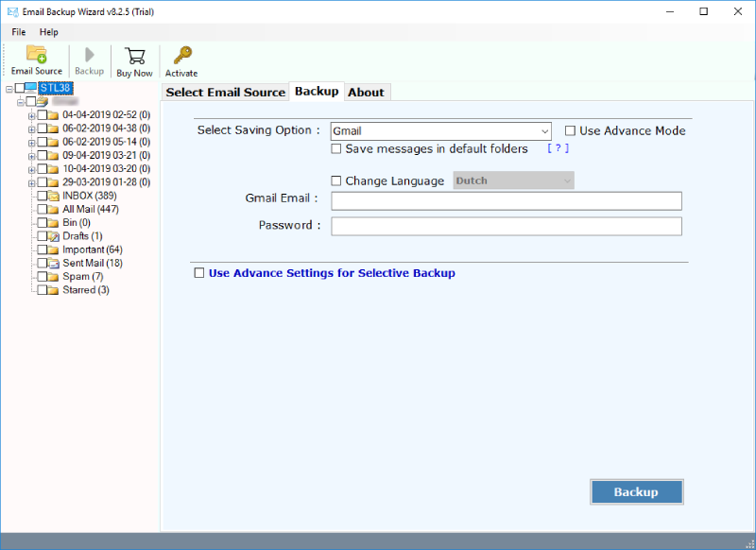Open the File menu
756x550 pixels.
(19, 32)
